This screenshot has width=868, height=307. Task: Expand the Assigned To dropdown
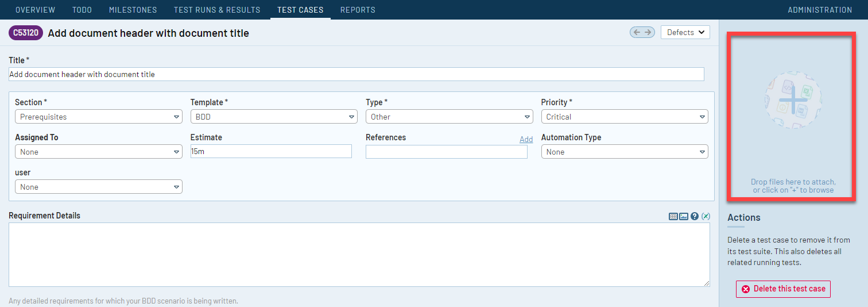click(x=98, y=152)
